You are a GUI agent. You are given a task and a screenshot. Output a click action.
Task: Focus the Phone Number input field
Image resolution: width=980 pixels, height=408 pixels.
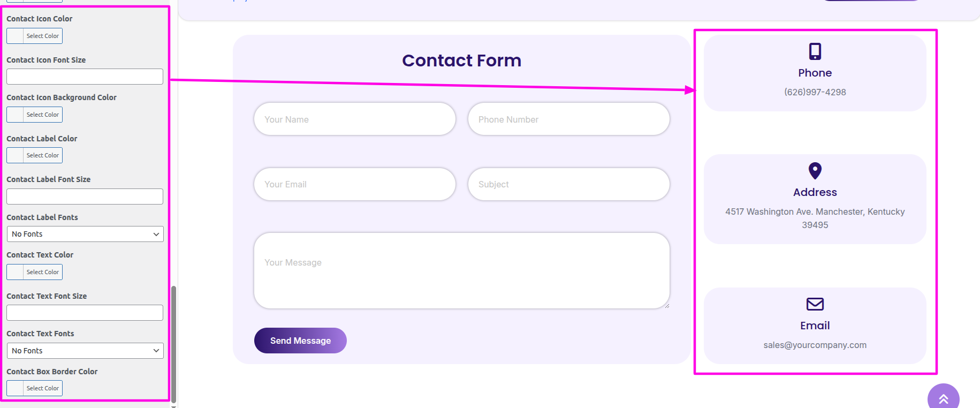(568, 119)
